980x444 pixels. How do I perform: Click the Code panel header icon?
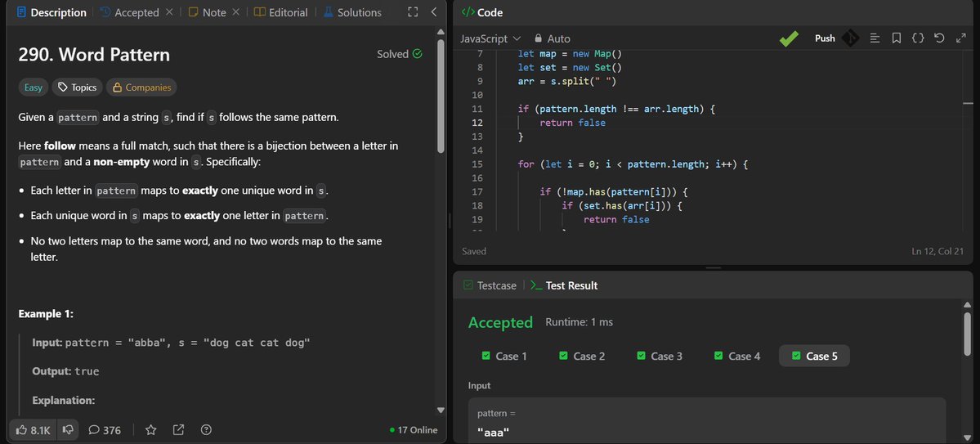pos(467,12)
